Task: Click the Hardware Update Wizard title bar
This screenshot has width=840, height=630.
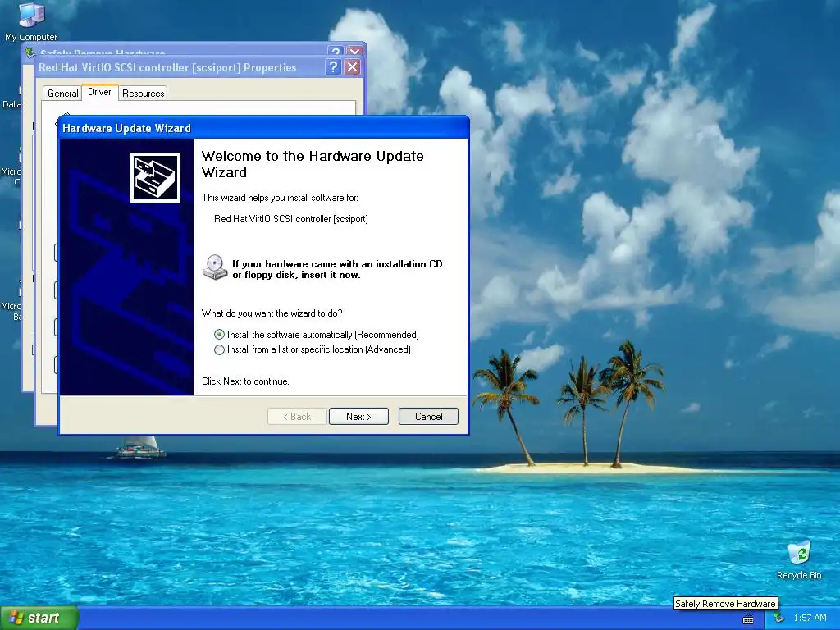Action: tap(263, 128)
